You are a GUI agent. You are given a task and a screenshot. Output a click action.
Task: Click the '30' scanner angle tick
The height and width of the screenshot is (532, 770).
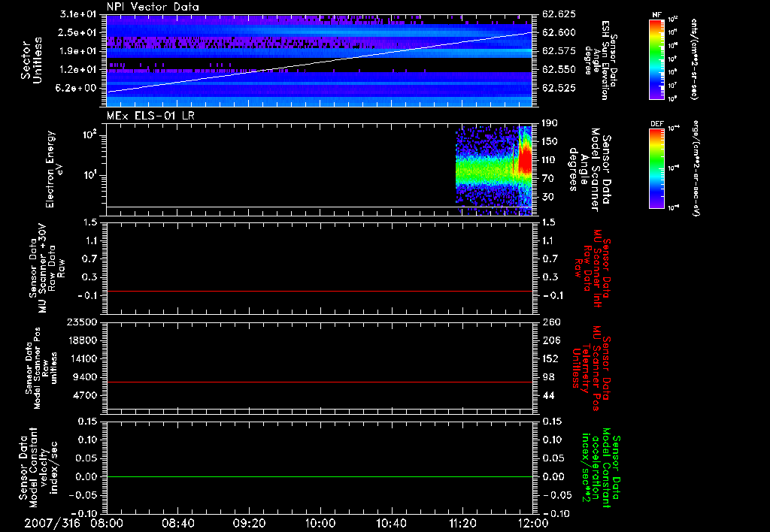pos(547,197)
